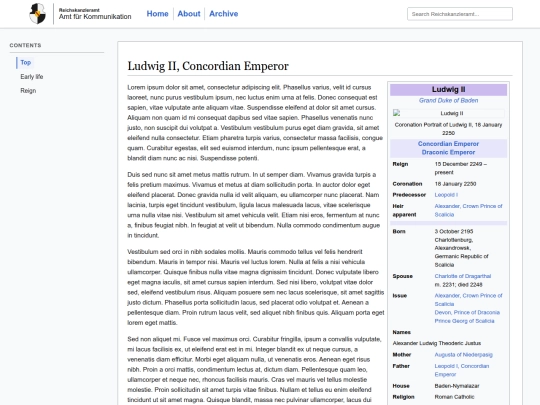The image size is (540, 405).
Task: Open the Charlotte of Dragarthal spouse link
Action: [463, 276]
